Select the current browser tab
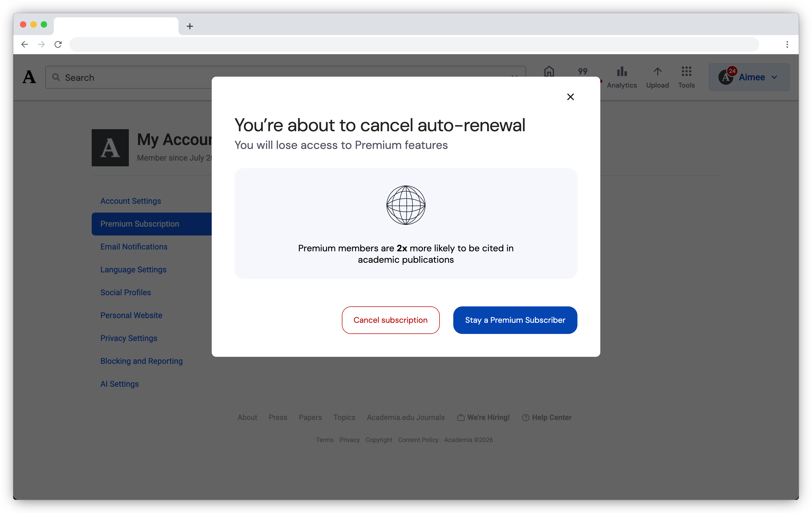 [x=116, y=26]
